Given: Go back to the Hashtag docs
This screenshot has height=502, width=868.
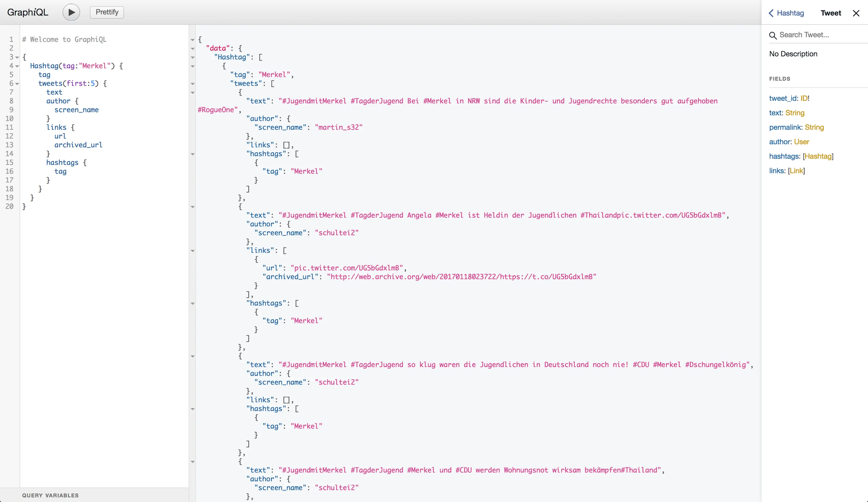Looking at the screenshot, I should pyautogui.click(x=786, y=13).
